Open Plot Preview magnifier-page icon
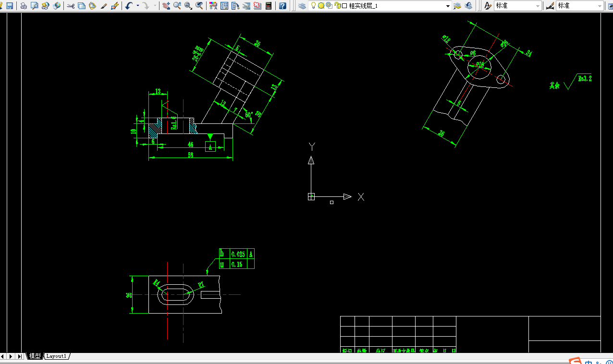 pyautogui.click(x=34, y=6)
